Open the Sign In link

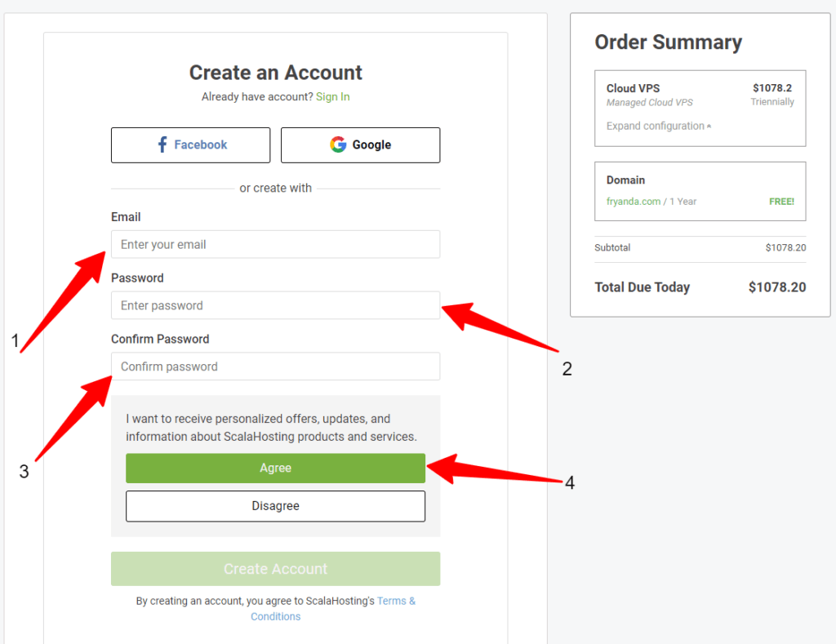pyautogui.click(x=332, y=96)
